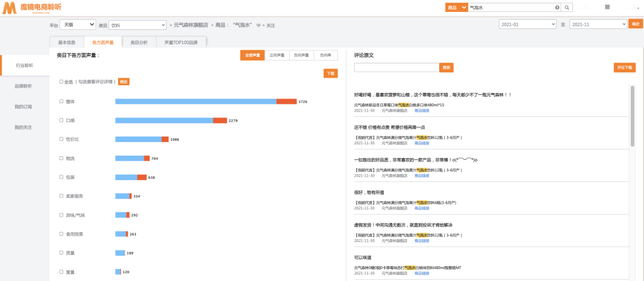
Task: Click the heart follow icon next to 气泡水
Action: [x=258, y=26]
